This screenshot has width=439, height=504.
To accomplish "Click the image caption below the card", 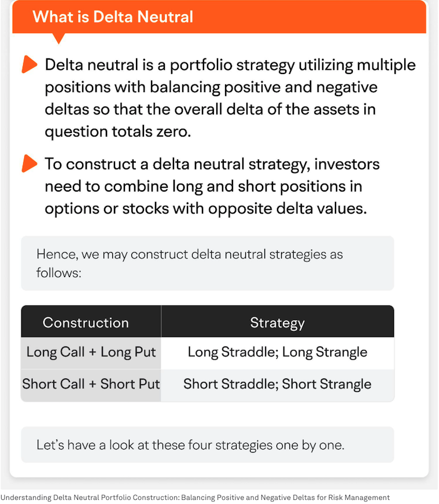I will point(195,498).
